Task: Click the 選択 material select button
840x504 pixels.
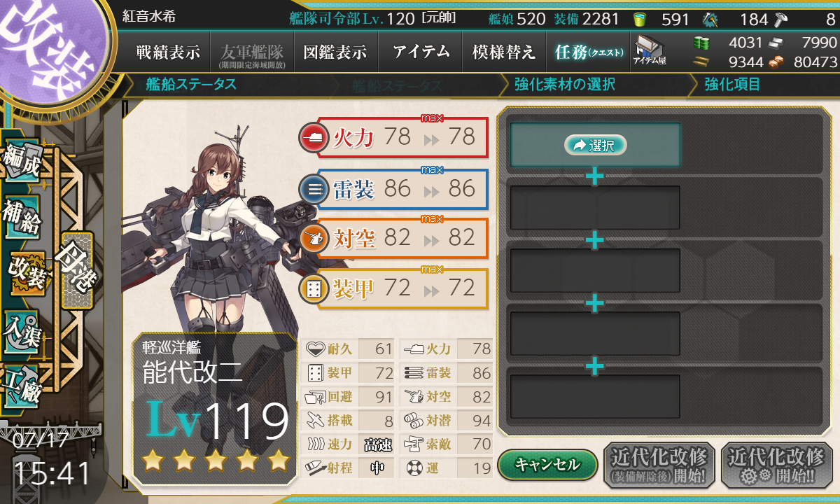Action: (x=595, y=145)
